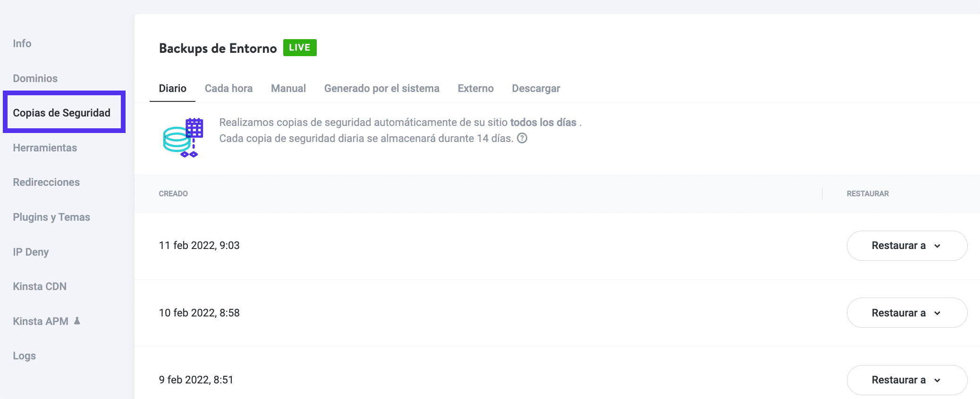Open the Manual backups tab

point(288,88)
